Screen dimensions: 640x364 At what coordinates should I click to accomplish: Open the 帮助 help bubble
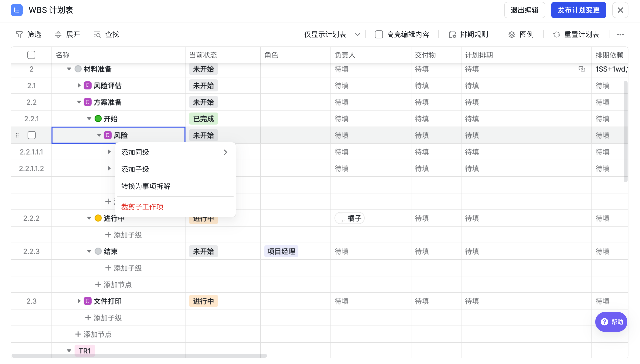[611, 322]
